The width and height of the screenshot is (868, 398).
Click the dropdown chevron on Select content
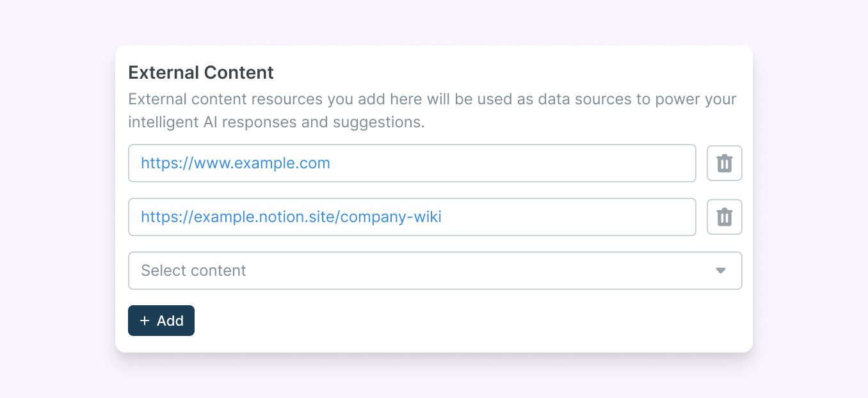pyautogui.click(x=721, y=271)
